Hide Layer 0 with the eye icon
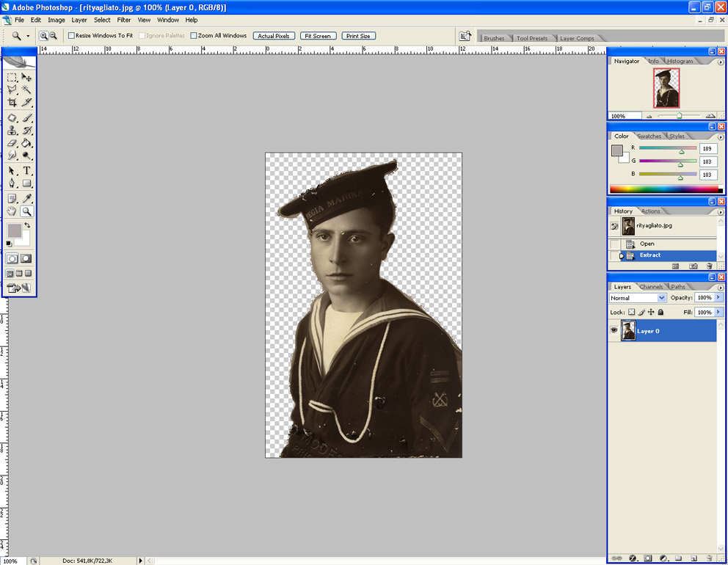The image size is (728, 565). 614,331
